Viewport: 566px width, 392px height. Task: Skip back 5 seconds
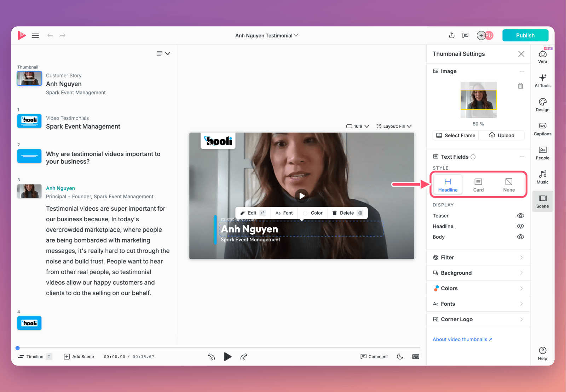tap(212, 357)
